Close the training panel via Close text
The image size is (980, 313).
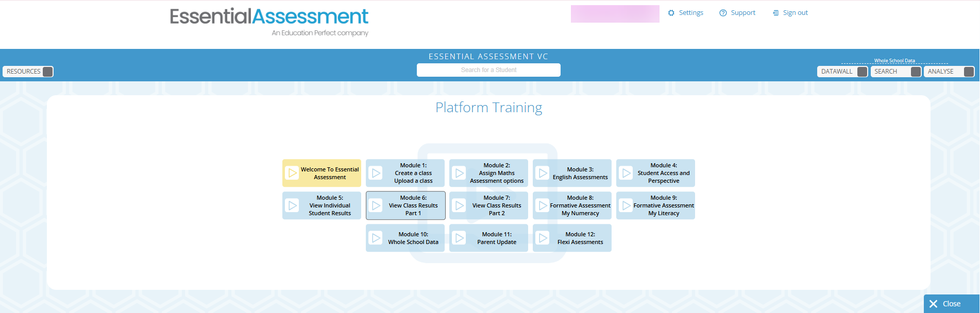[952, 304]
